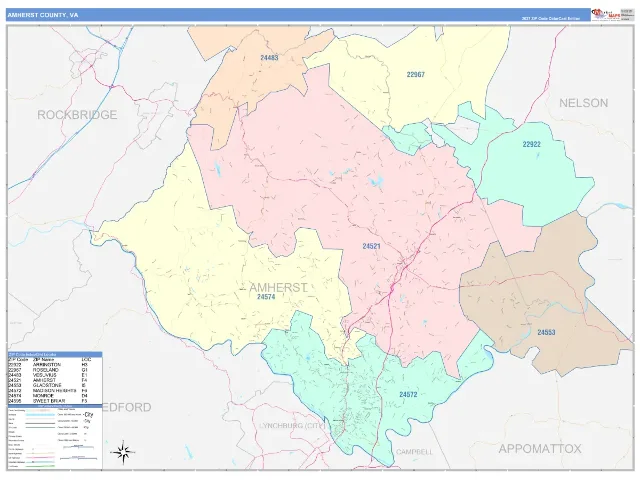Screen dimensions: 640x480
Task: Click the SWEET BRIAR row in ZIP index
Action: click(49, 401)
